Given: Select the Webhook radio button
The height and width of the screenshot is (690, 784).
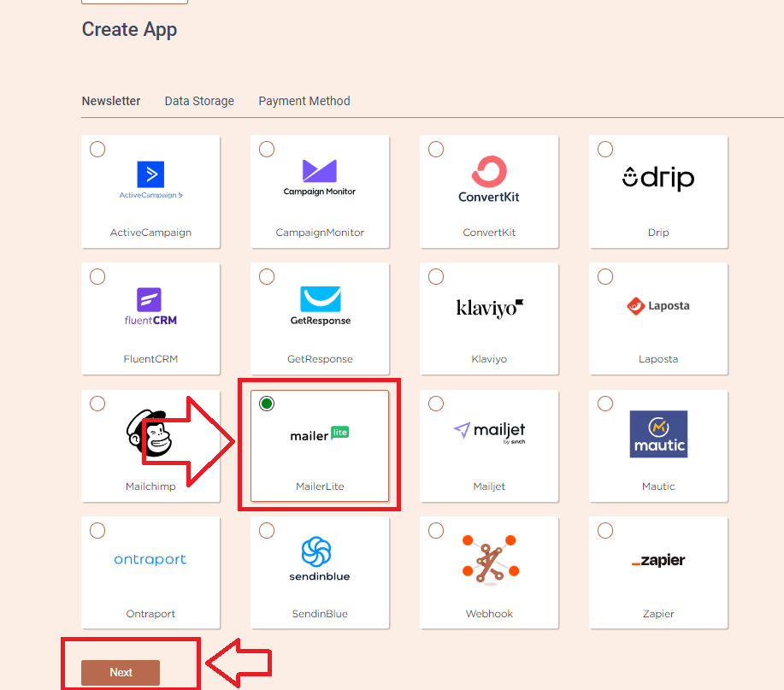Looking at the screenshot, I should pos(436,530).
